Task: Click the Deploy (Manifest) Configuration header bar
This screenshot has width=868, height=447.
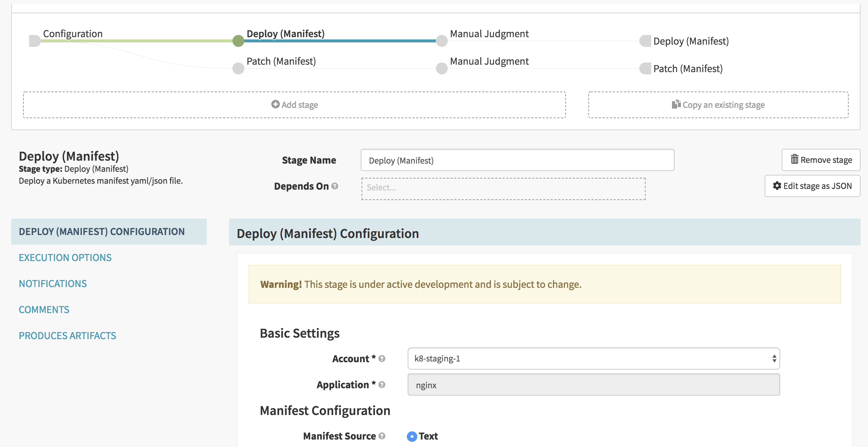Action: pos(544,232)
